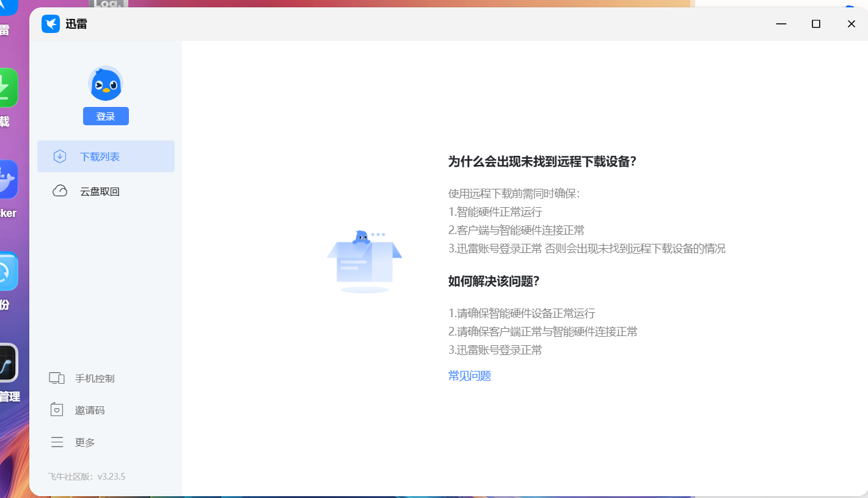Click the green download app icon on desktop

coord(7,88)
